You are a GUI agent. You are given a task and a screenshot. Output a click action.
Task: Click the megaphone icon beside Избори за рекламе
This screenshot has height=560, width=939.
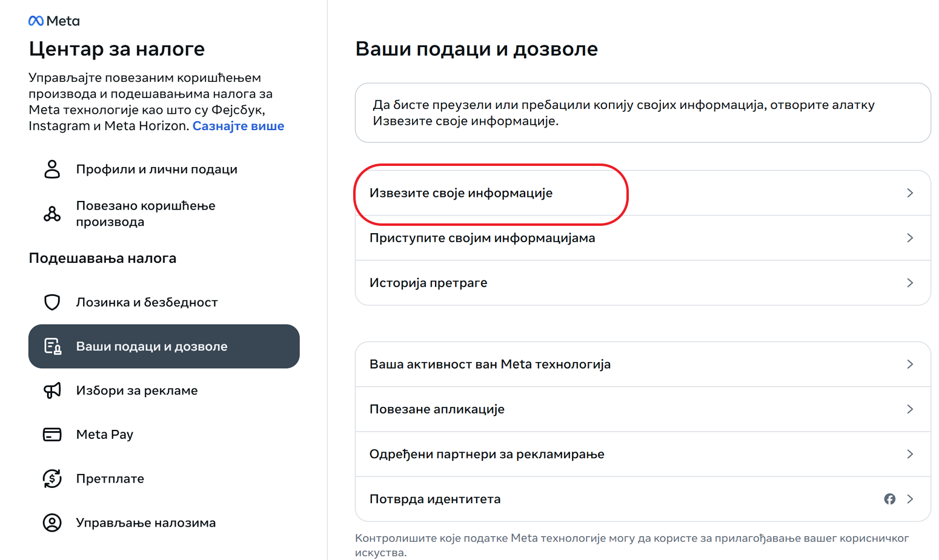(52, 390)
